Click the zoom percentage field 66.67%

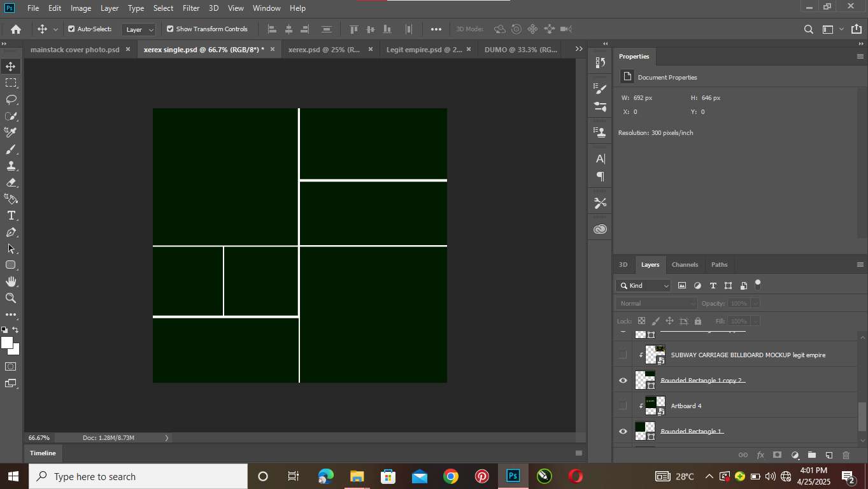[39, 437]
